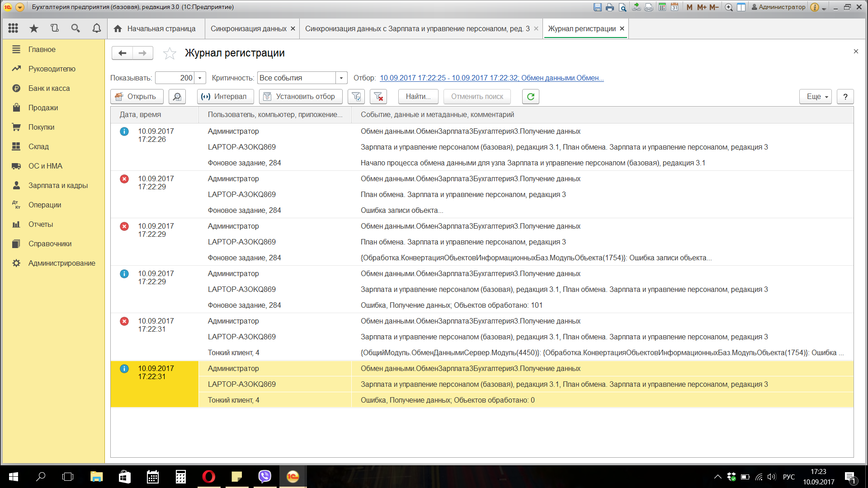Select the row Ошибка записи объекта...
The height and width of the screenshot is (488, 868).
pyautogui.click(x=482, y=194)
